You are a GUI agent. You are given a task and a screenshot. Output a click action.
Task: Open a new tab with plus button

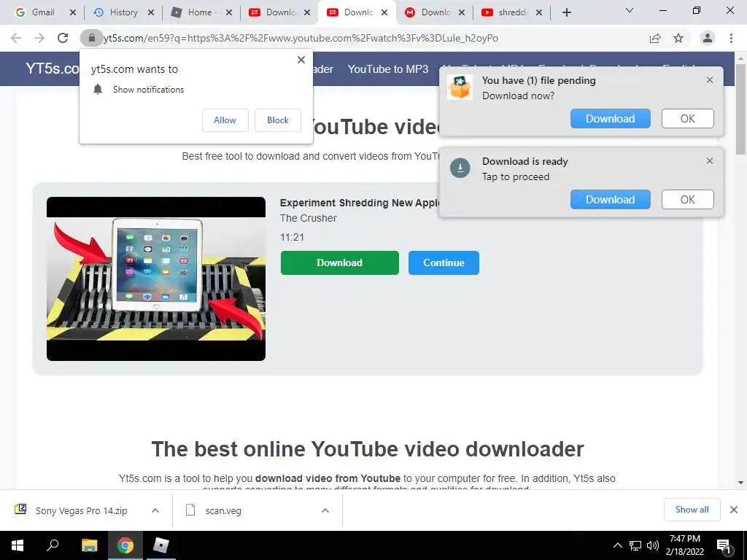(x=566, y=12)
